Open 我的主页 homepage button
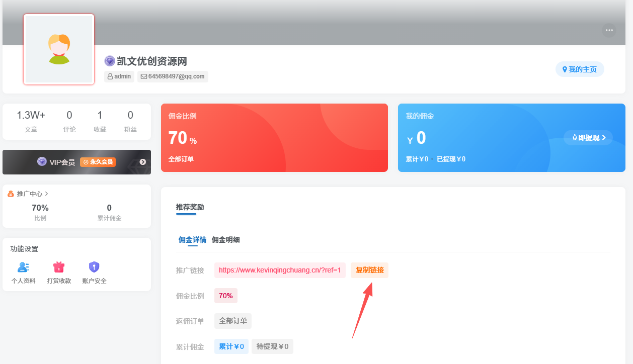Viewport: 633px width, 364px height. pos(580,69)
